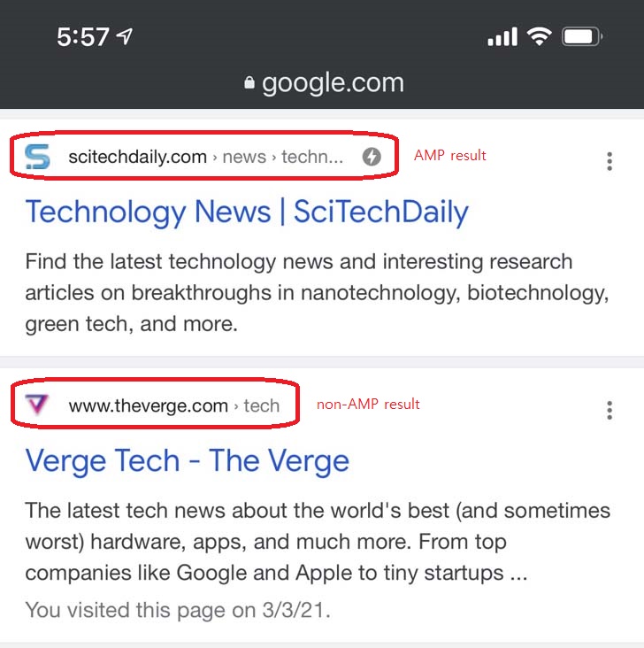This screenshot has width=644, height=648.
Task: Click the AMP lightning bolt icon
Action: click(x=372, y=158)
